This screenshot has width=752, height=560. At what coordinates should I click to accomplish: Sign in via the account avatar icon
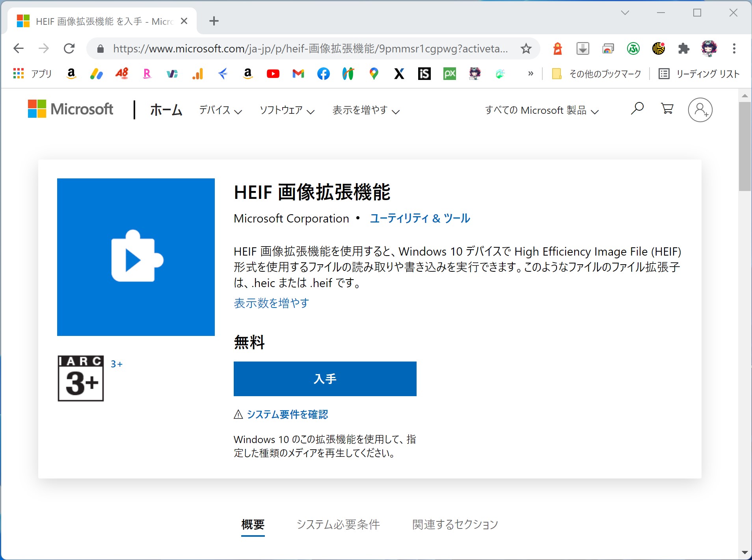[x=700, y=110]
